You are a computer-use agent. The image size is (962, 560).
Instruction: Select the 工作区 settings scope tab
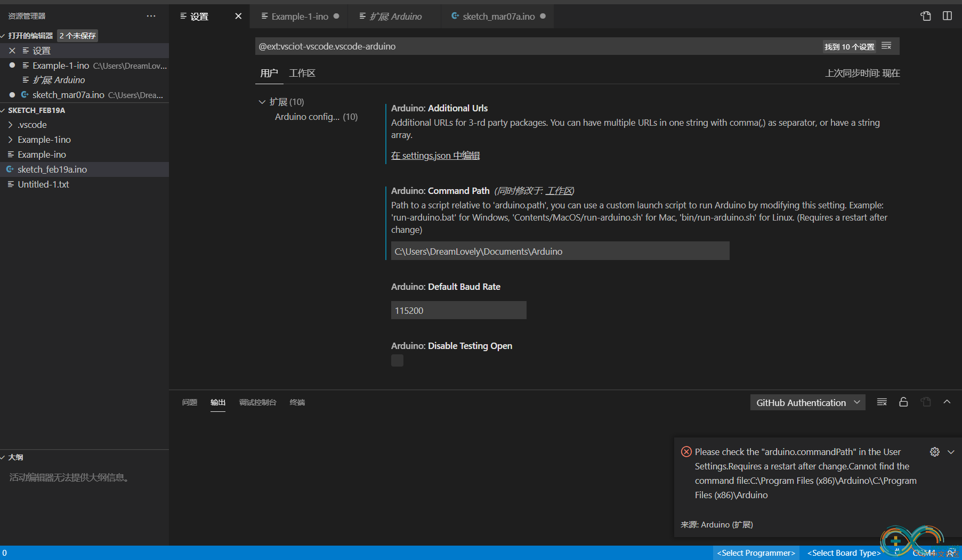point(302,73)
